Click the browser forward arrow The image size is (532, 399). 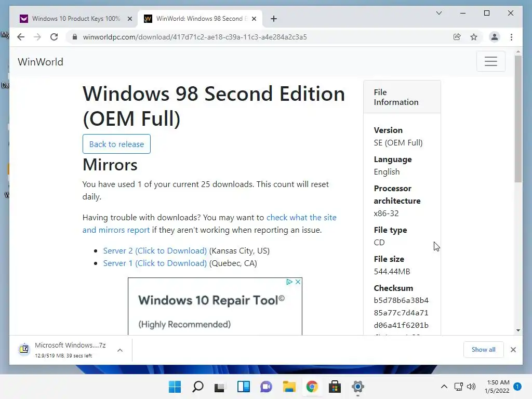(37, 37)
